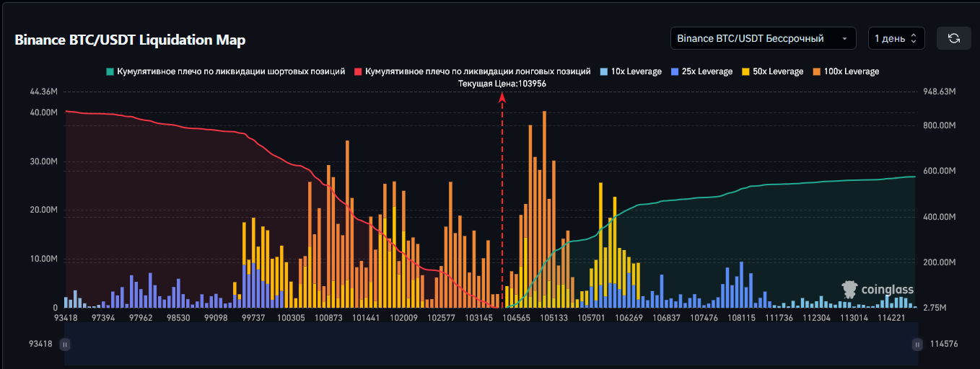Image resolution: width=980 pixels, height=369 pixels.
Task: Click the green short-liquidation legend swatch
Action: pos(110,71)
